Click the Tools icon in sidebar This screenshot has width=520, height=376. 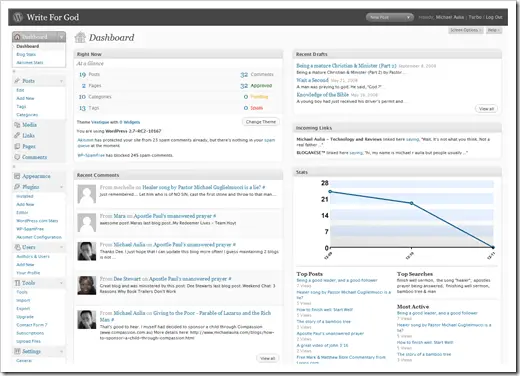(17, 283)
